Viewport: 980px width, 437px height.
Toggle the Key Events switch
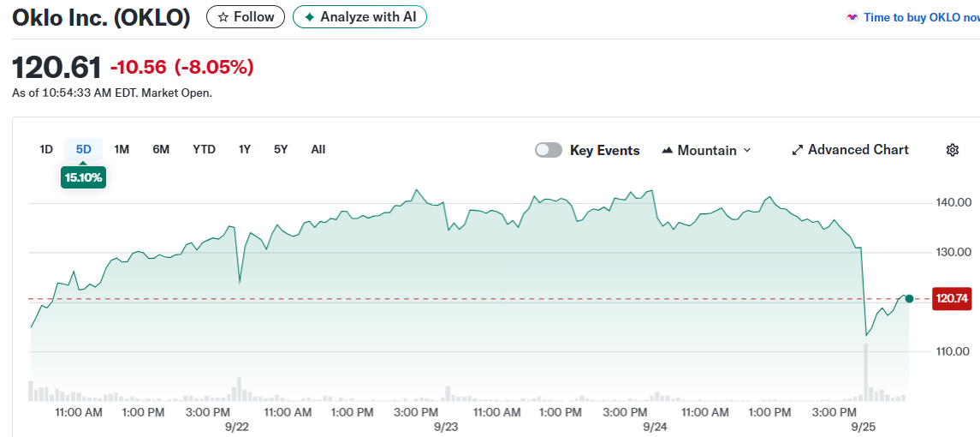[x=549, y=150]
